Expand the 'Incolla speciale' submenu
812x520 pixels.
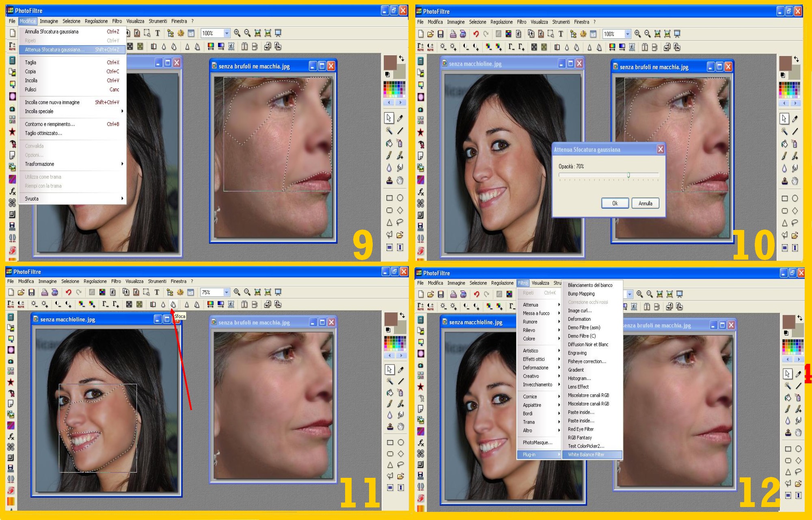[x=122, y=111]
